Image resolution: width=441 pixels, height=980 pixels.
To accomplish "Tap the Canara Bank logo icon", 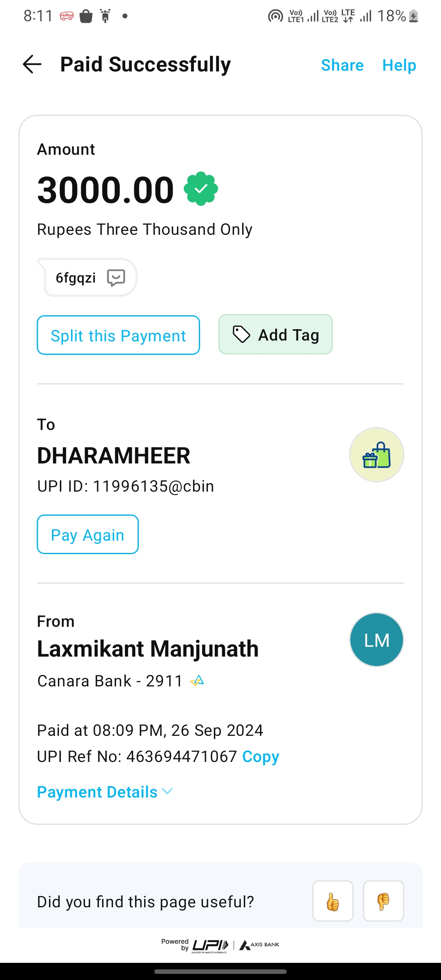I will tap(197, 681).
